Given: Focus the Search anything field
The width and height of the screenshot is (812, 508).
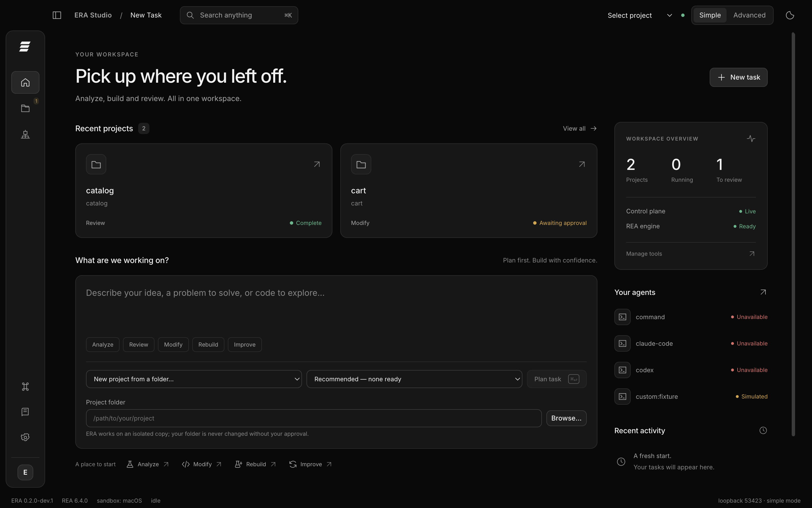Looking at the screenshot, I should pyautogui.click(x=239, y=15).
